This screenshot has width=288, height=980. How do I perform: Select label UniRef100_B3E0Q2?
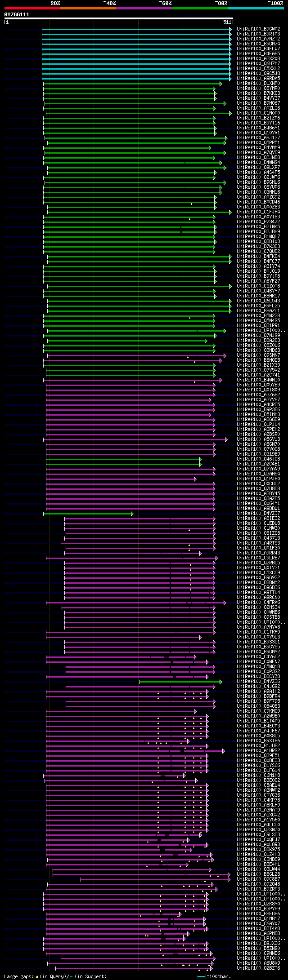coord(258,780)
